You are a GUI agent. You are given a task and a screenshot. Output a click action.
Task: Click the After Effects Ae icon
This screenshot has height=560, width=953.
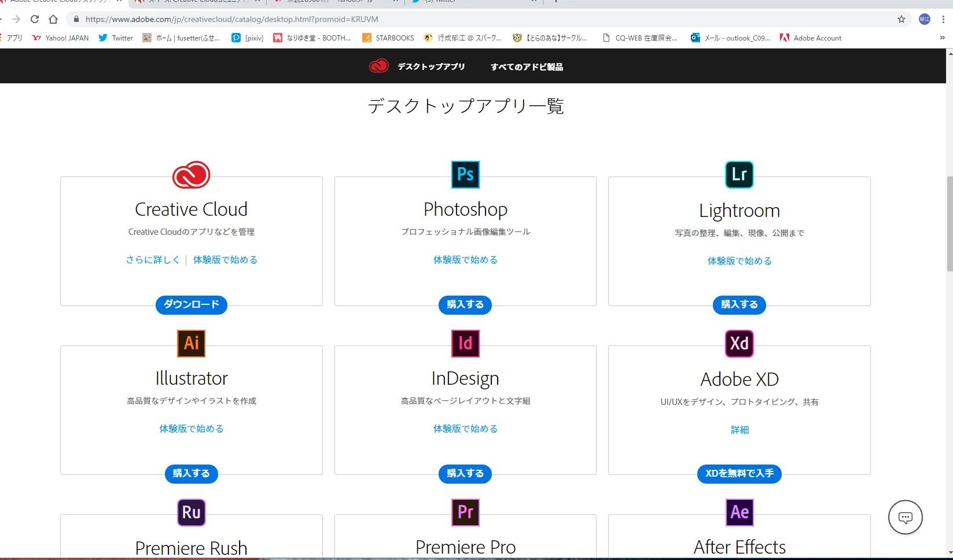pyautogui.click(x=739, y=512)
